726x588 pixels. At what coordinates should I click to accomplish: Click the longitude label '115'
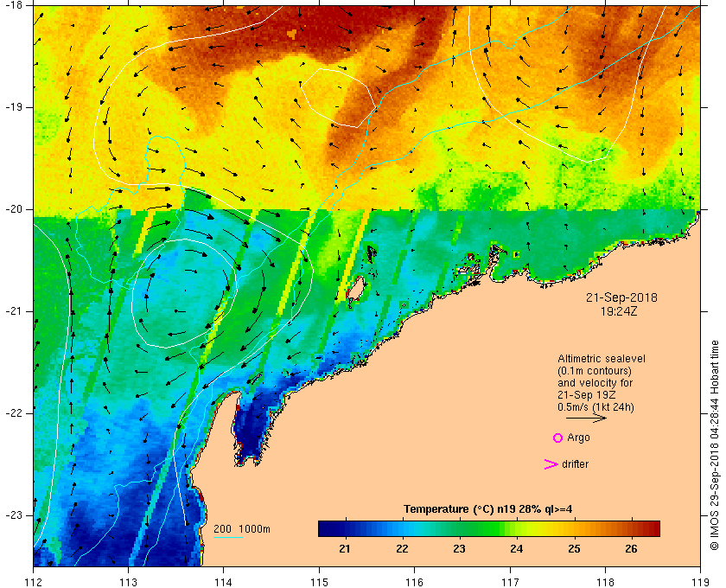[x=319, y=581]
